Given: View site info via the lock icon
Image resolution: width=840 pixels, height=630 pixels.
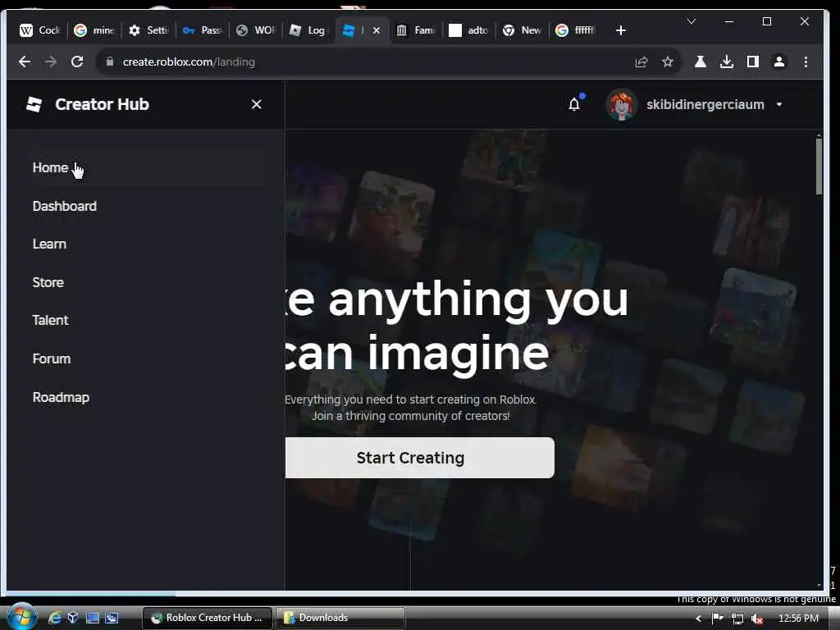Looking at the screenshot, I should pos(110,62).
